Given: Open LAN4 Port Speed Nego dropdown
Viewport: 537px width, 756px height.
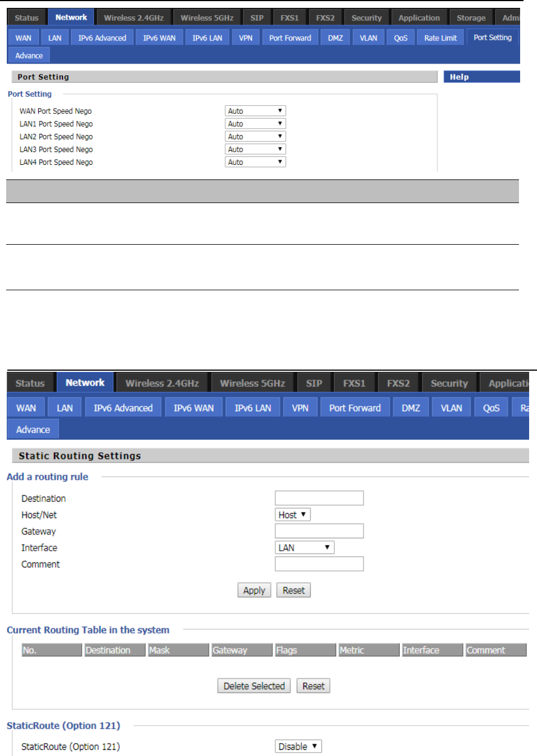Looking at the screenshot, I should 256,162.
